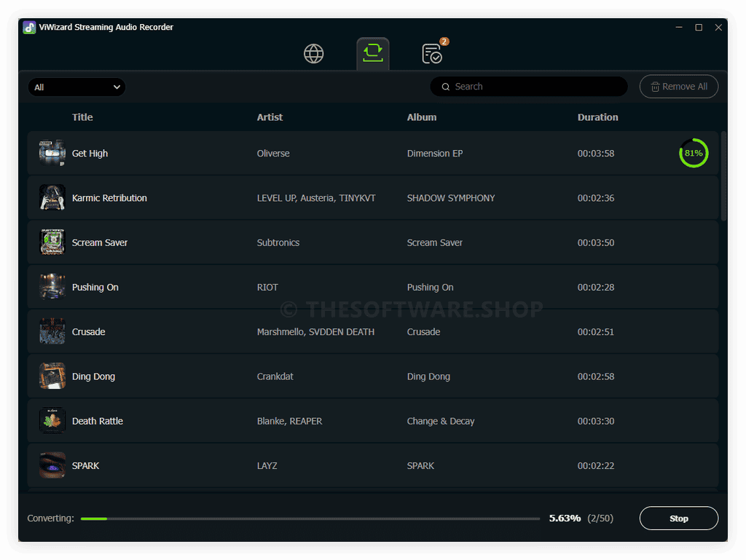Expand the All filter dropdown
The image size is (746, 560).
click(x=76, y=87)
